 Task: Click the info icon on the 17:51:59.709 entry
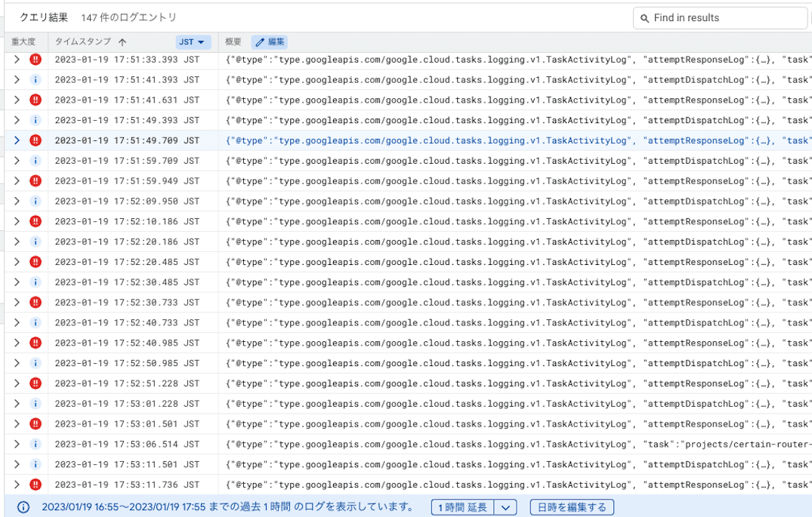tap(36, 161)
